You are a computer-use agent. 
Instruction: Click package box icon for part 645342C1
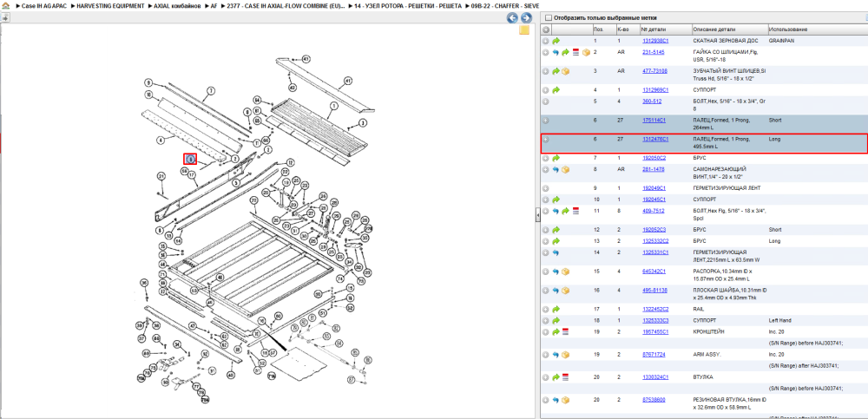[x=566, y=272]
